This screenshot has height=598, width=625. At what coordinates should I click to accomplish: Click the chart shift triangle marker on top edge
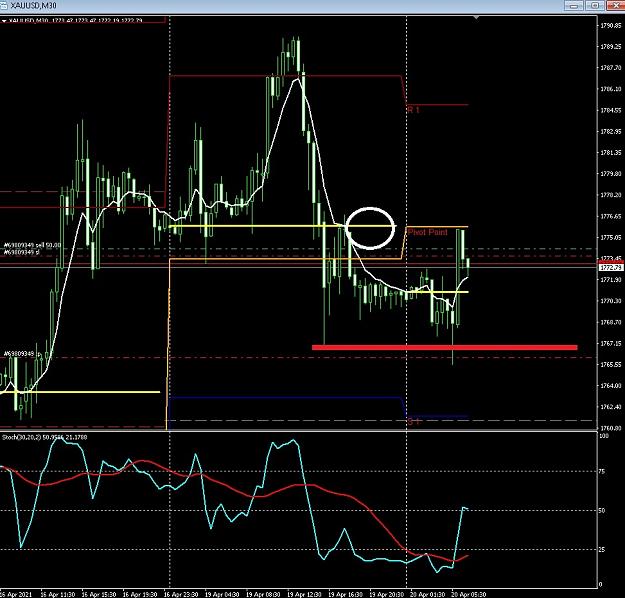click(x=476, y=18)
